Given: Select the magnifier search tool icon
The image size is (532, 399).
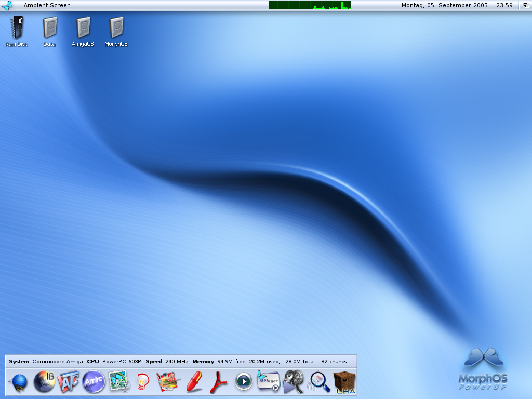Looking at the screenshot, I should [318, 382].
